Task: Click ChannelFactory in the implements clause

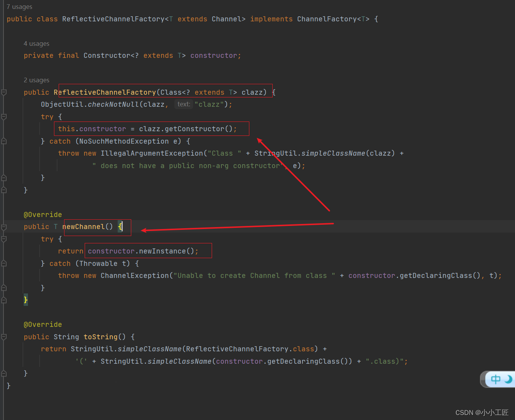Action: pyautogui.click(x=327, y=19)
